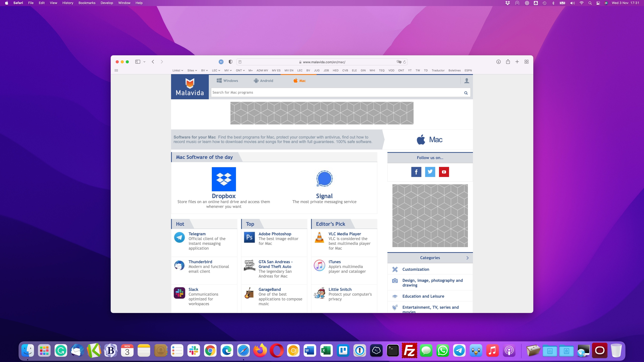
Task: Click the VLC Media Player icon
Action: (x=319, y=237)
